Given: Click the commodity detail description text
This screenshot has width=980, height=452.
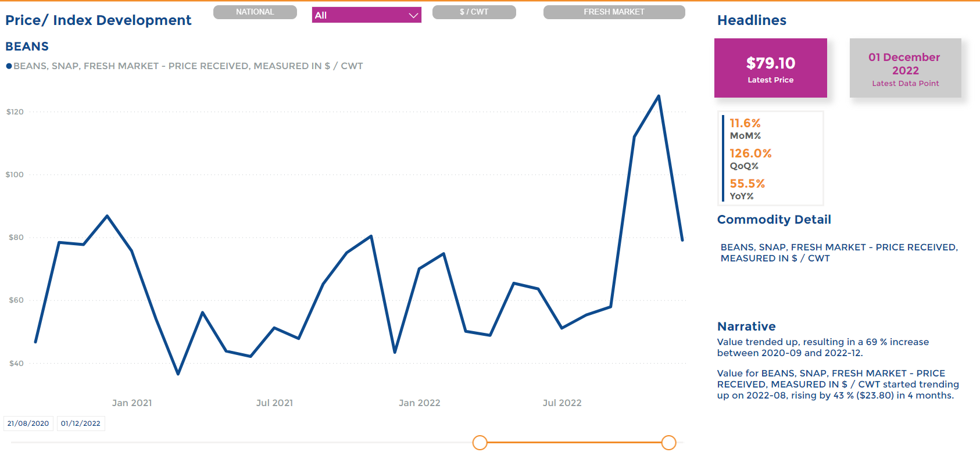Looking at the screenshot, I should tap(839, 253).
